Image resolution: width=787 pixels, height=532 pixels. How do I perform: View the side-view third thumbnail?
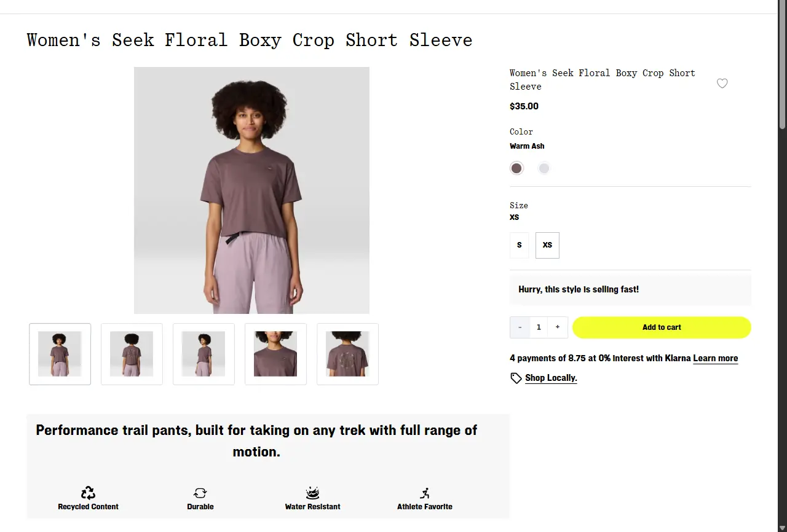pyautogui.click(x=204, y=354)
